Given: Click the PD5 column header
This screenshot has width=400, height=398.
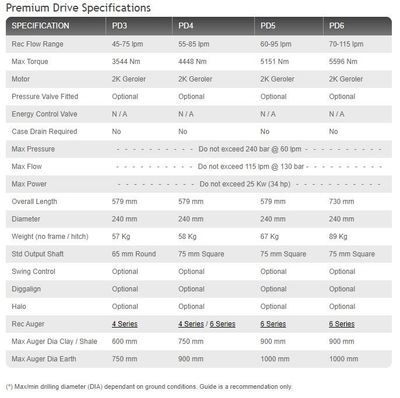Looking at the screenshot, I should [268, 26].
